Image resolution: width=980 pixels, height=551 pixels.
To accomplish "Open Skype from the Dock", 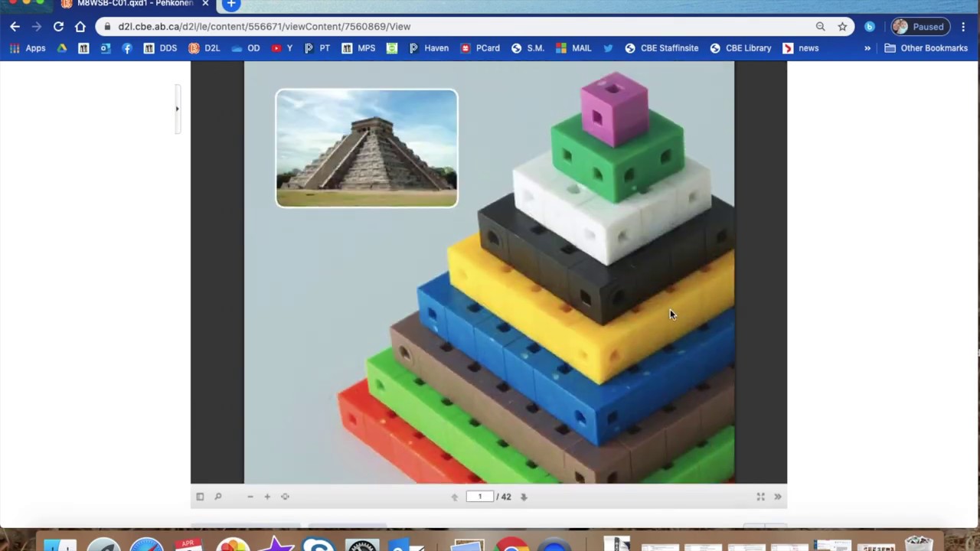I will click(x=318, y=544).
